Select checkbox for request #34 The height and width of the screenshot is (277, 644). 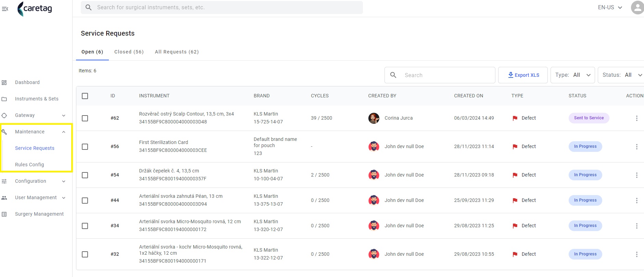coord(85,226)
